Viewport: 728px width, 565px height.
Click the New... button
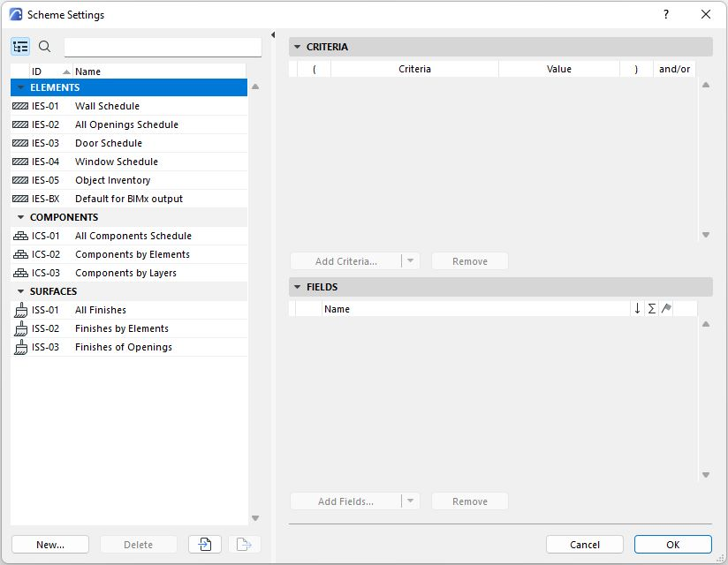point(50,544)
